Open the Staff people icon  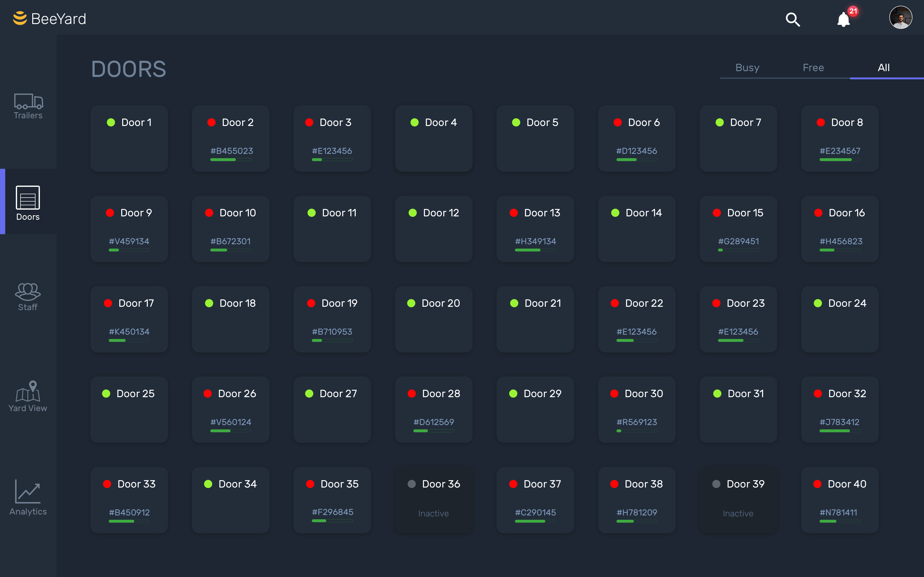click(27, 292)
